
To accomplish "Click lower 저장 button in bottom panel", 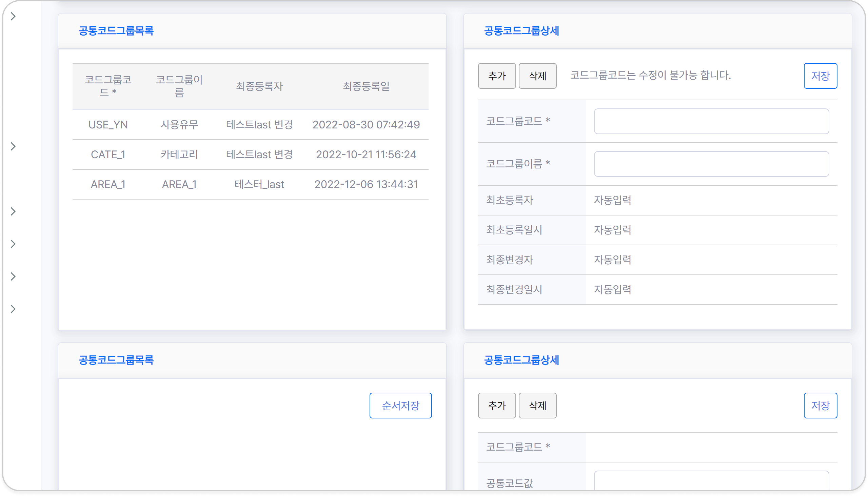I will coord(820,406).
